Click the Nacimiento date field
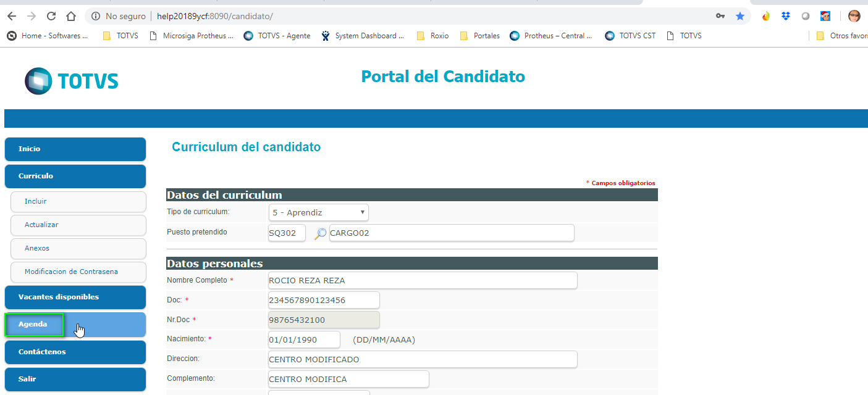The width and height of the screenshot is (868, 395). click(x=304, y=339)
